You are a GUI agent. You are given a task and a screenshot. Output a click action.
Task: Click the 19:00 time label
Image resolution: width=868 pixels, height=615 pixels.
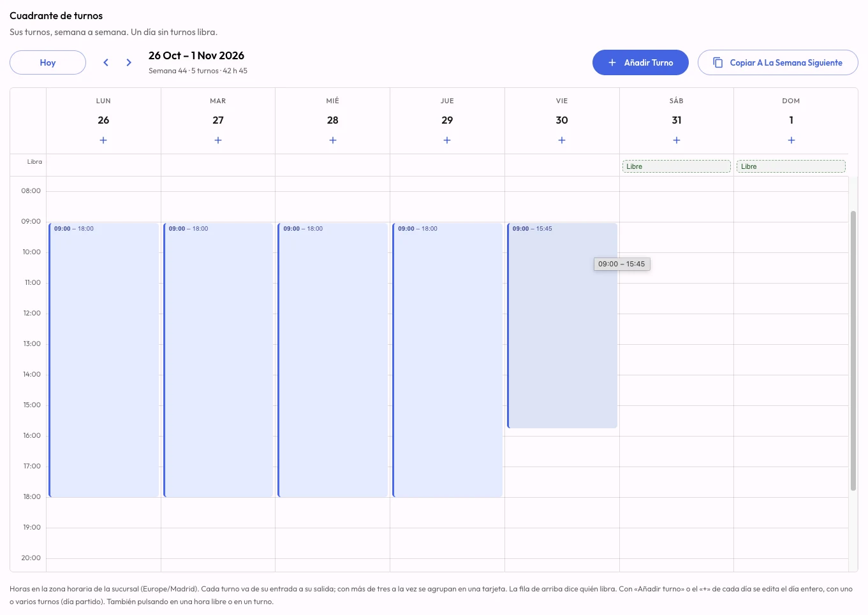tap(32, 527)
